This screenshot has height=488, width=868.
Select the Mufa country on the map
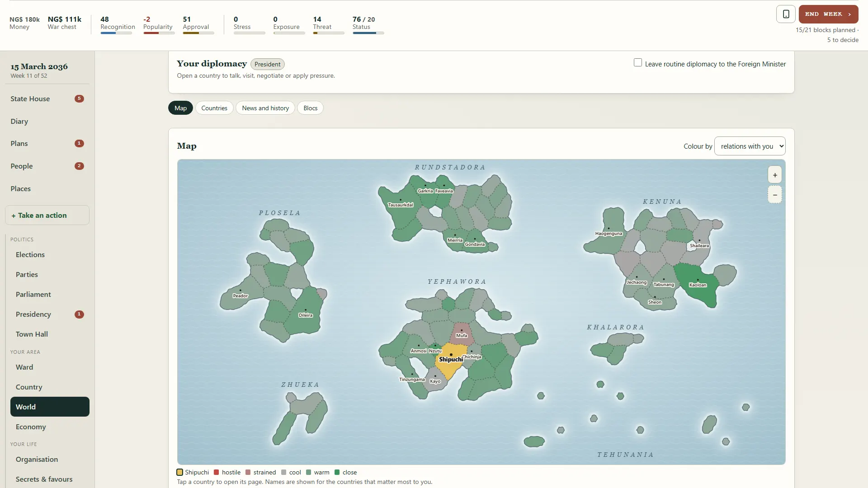pos(462,333)
